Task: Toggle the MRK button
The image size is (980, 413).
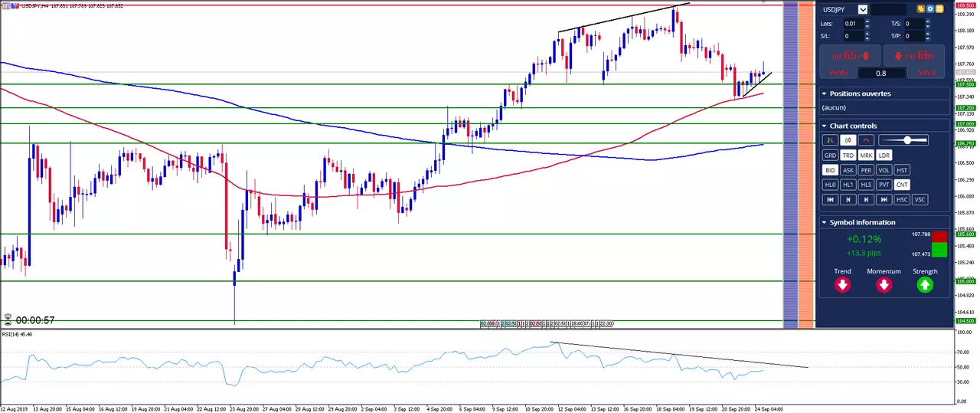Action: tap(867, 155)
